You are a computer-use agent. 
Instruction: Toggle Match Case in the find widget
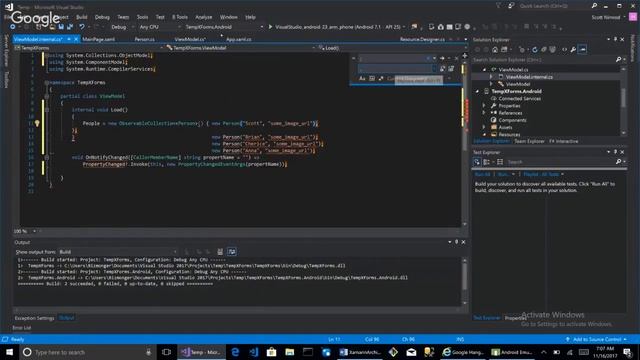(x=362, y=78)
